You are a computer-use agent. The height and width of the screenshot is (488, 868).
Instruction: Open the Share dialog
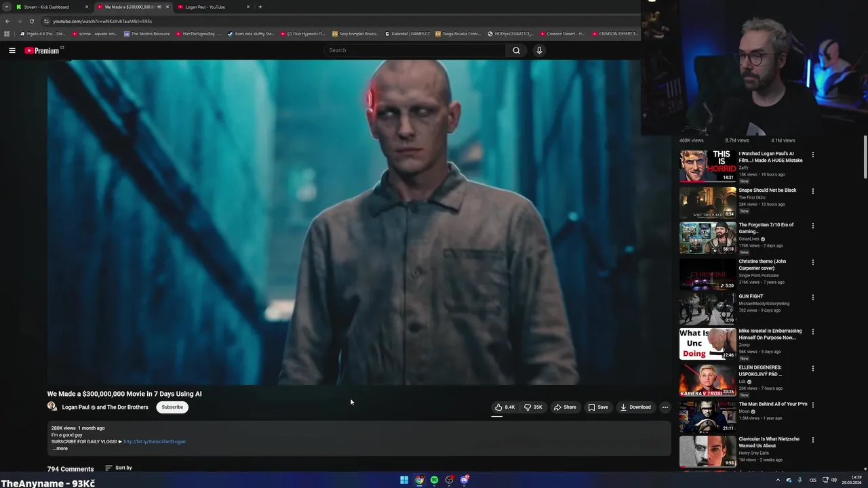point(565,407)
